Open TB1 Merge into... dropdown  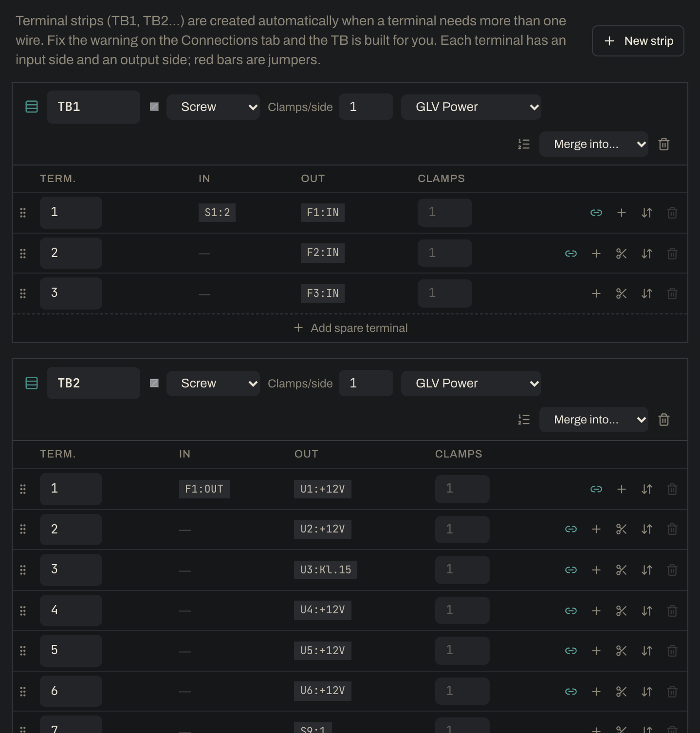click(x=594, y=144)
